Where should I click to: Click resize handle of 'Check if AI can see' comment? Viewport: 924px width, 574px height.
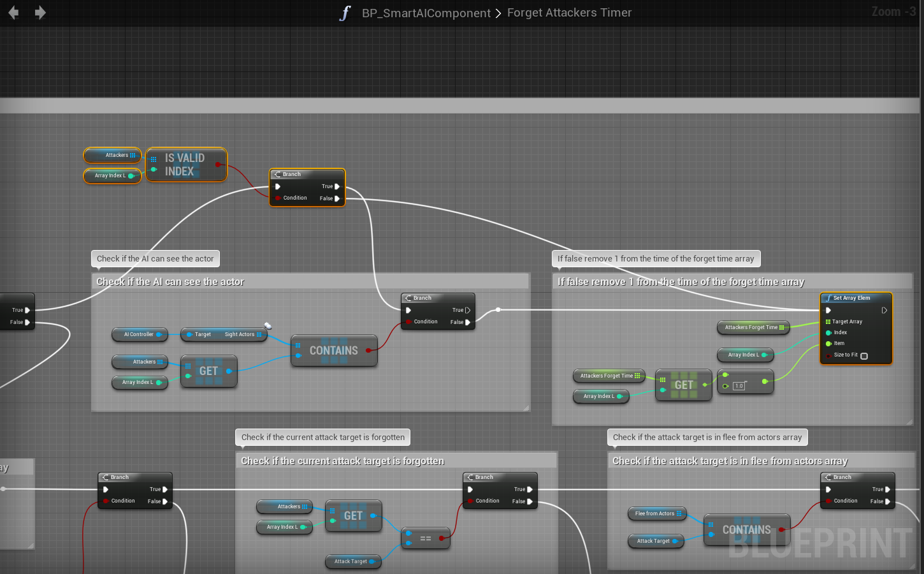[x=526, y=408]
